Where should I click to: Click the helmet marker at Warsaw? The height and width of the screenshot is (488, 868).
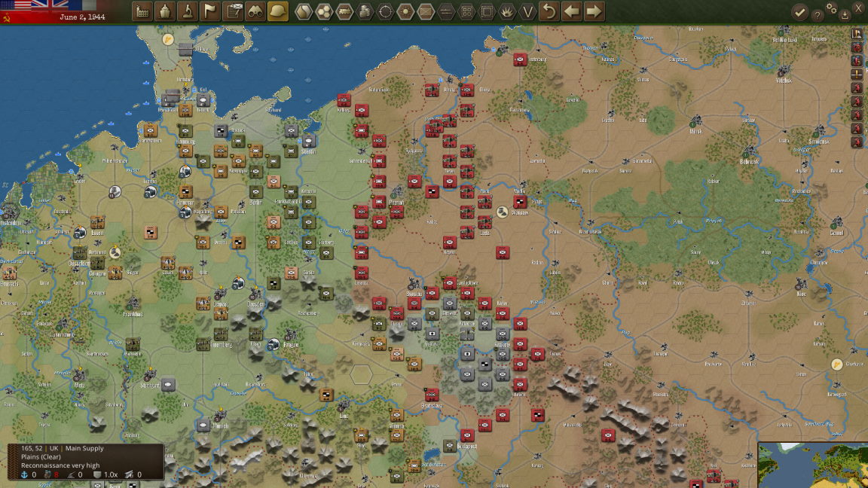[x=502, y=212]
